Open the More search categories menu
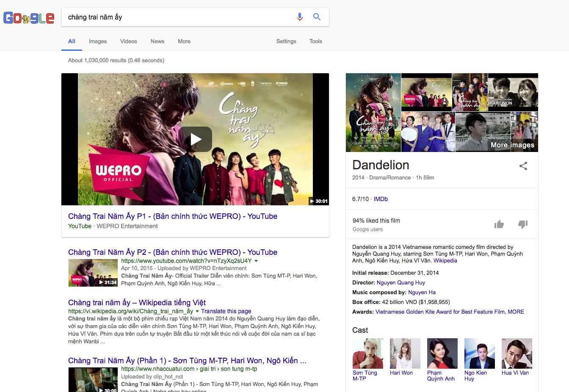 coord(184,41)
